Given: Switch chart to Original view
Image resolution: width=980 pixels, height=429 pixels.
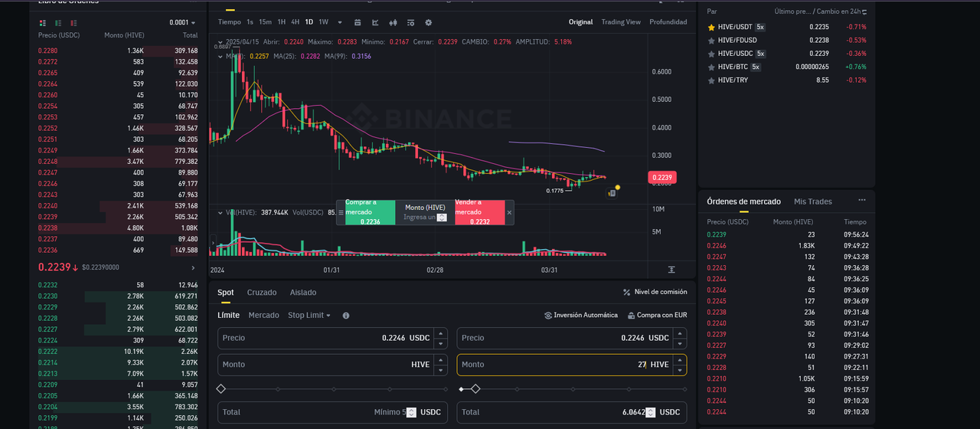Looking at the screenshot, I should (580, 22).
